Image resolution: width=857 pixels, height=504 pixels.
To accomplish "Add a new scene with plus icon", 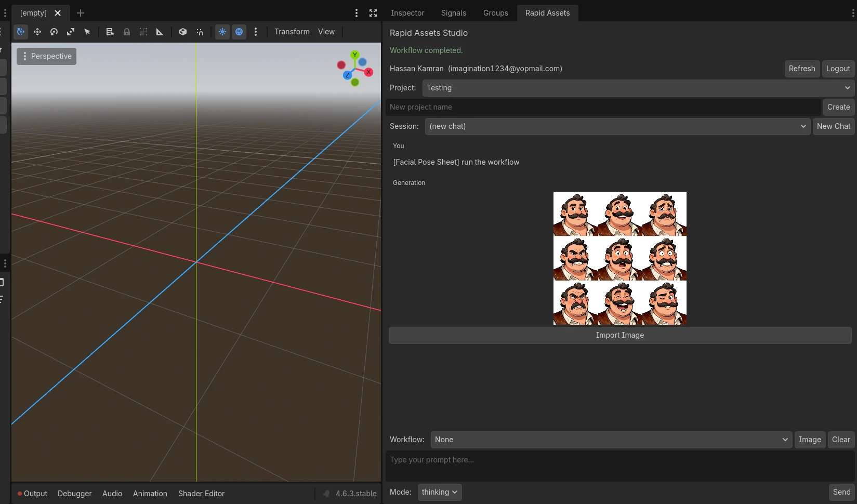I will pyautogui.click(x=81, y=13).
